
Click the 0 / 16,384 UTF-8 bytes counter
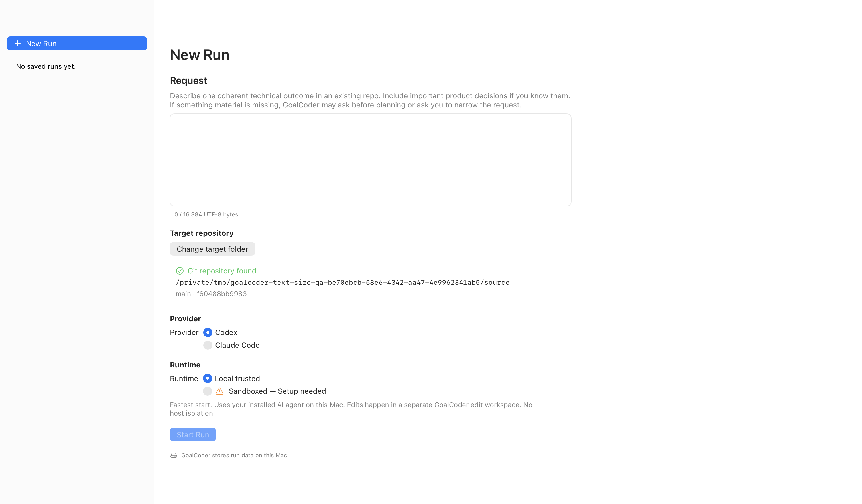(x=206, y=215)
